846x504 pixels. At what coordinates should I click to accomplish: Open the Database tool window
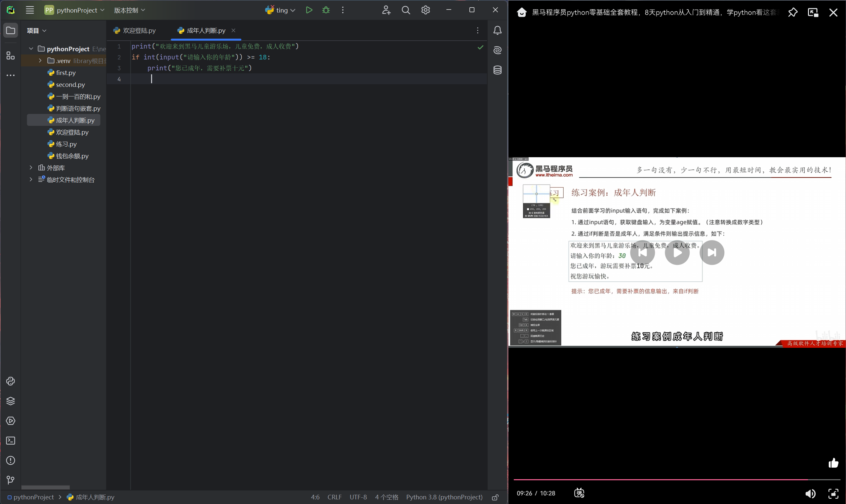click(x=497, y=70)
